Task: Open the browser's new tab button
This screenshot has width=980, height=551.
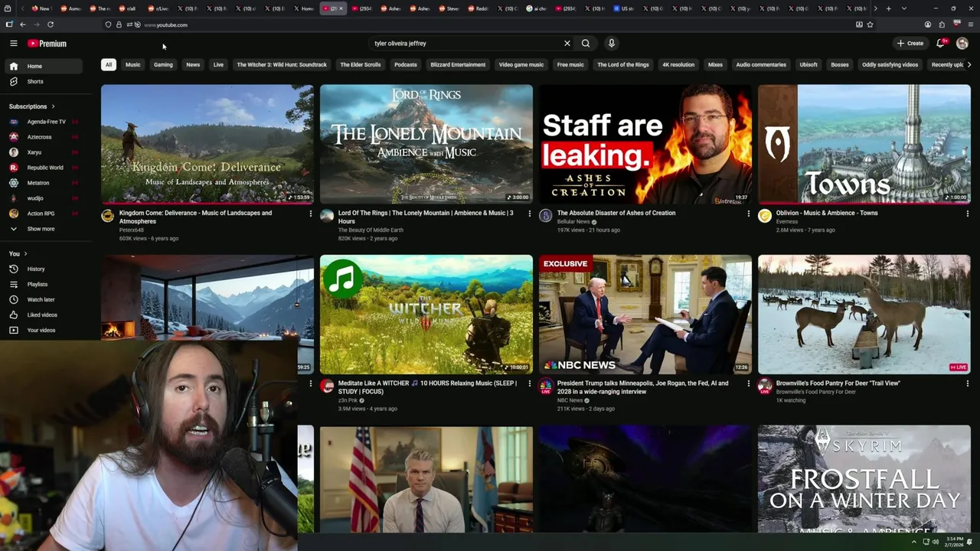Action: pyautogui.click(x=888, y=8)
